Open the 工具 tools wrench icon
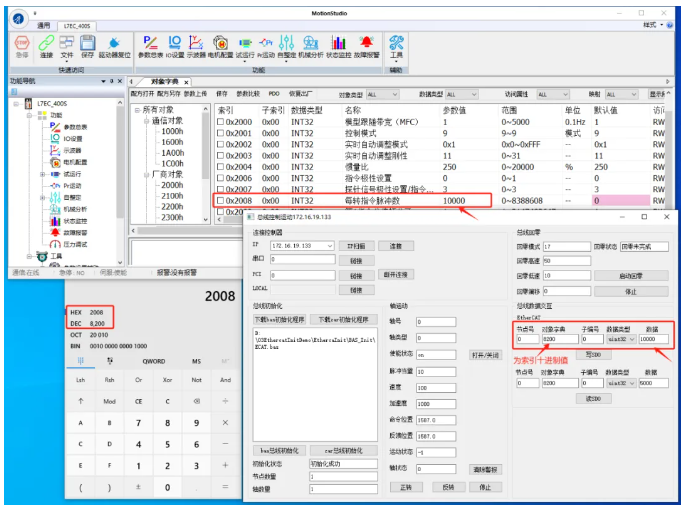 tap(396, 43)
